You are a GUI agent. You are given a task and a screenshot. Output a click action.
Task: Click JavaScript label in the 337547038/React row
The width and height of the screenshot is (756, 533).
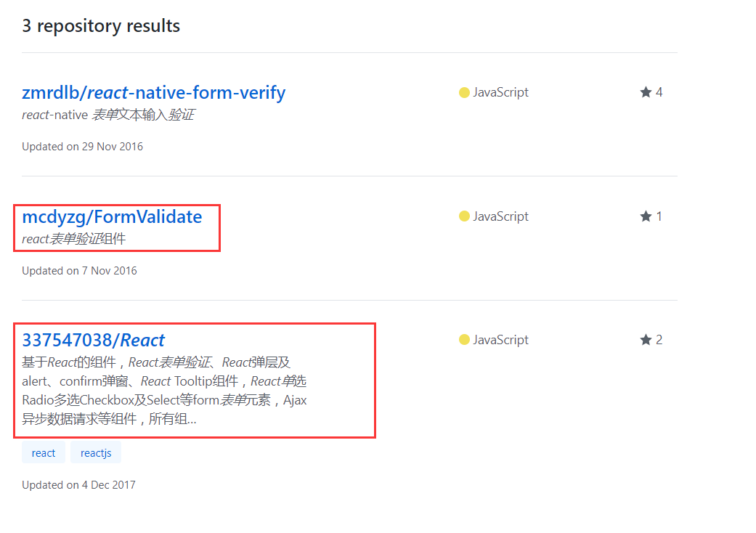click(500, 340)
